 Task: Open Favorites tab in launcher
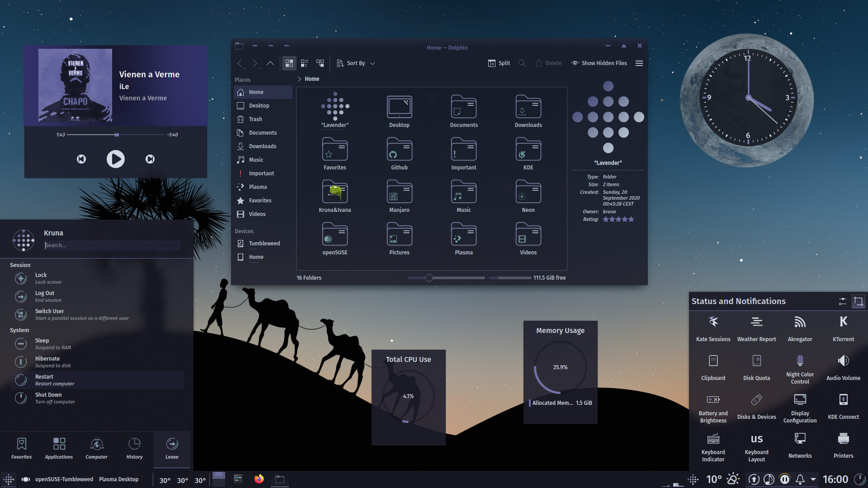pos(21,449)
